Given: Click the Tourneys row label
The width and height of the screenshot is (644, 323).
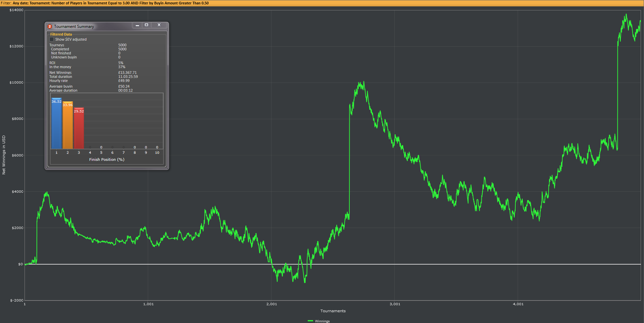Looking at the screenshot, I should [57, 45].
